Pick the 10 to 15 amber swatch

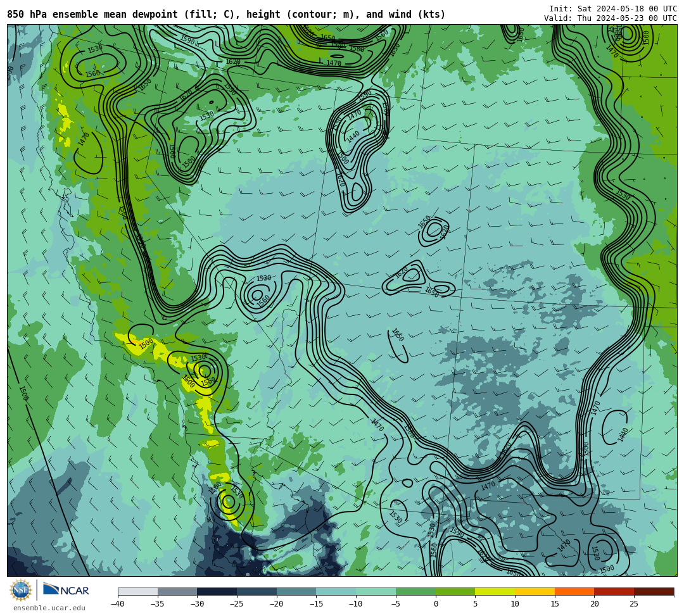535,591
